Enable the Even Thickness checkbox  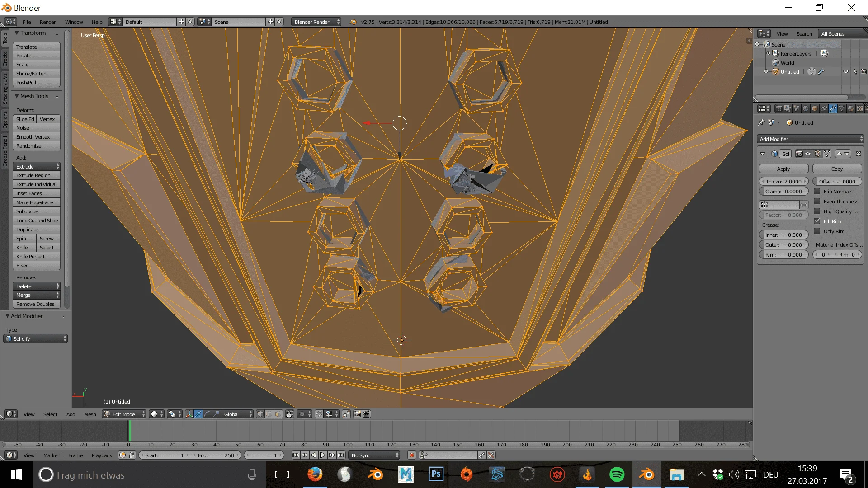817,202
